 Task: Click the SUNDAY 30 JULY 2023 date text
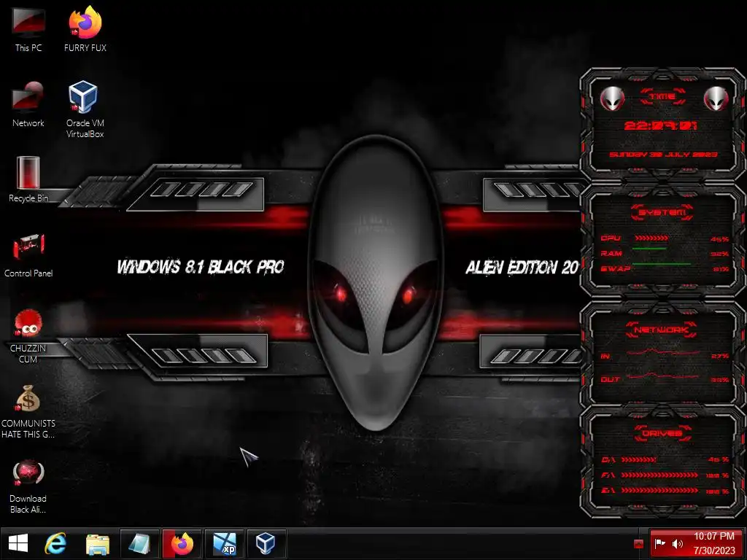pos(663,155)
